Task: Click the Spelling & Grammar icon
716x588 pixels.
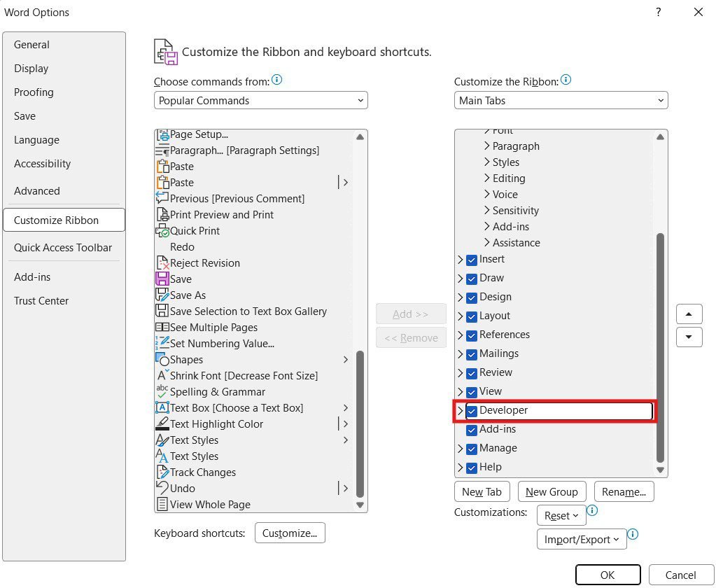Action: click(x=162, y=392)
